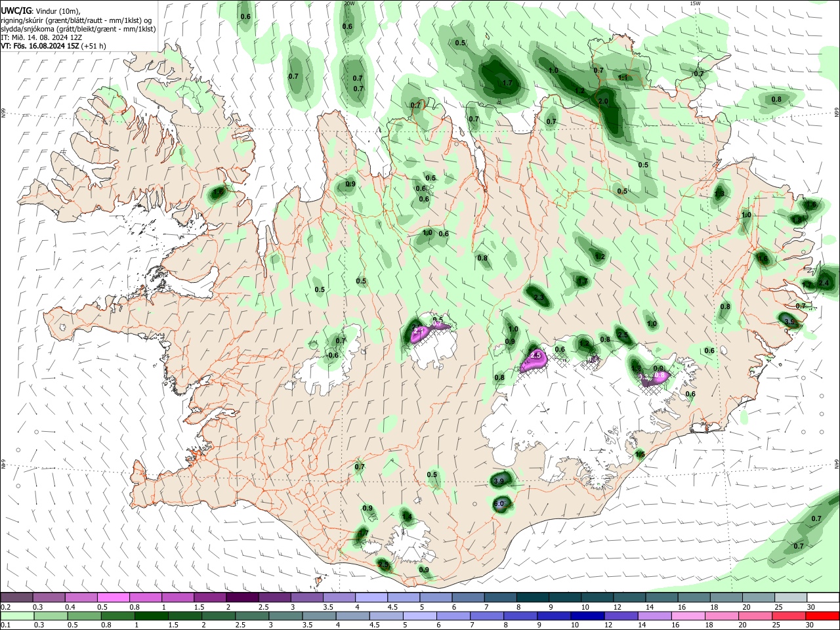Viewport: 840px width, 630px height.
Task: Select the rigning/skúrir legend description line
Action: pyautogui.click(x=76, y=20)
